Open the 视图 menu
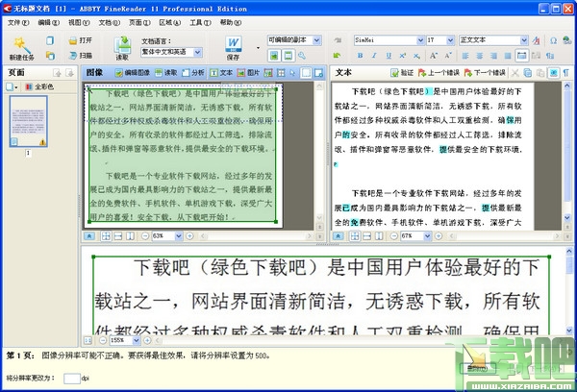Viewport: 577px width, 392px height. coord(79,23)
